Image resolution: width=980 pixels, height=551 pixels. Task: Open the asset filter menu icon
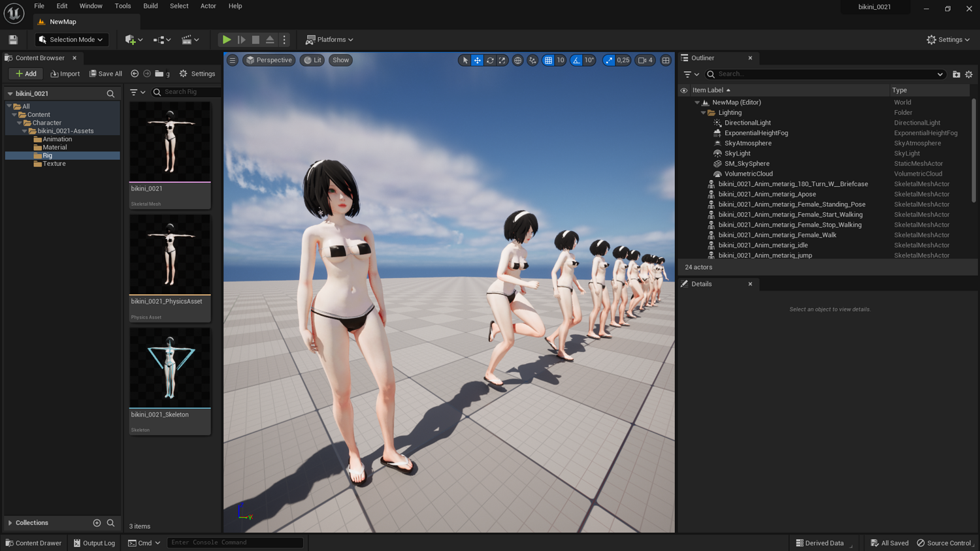(137, 92)
